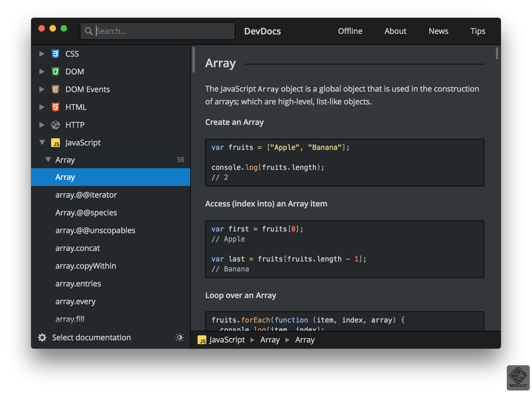
Task: Click 'Access (index into) an Array item' heading
Action: 266,204
